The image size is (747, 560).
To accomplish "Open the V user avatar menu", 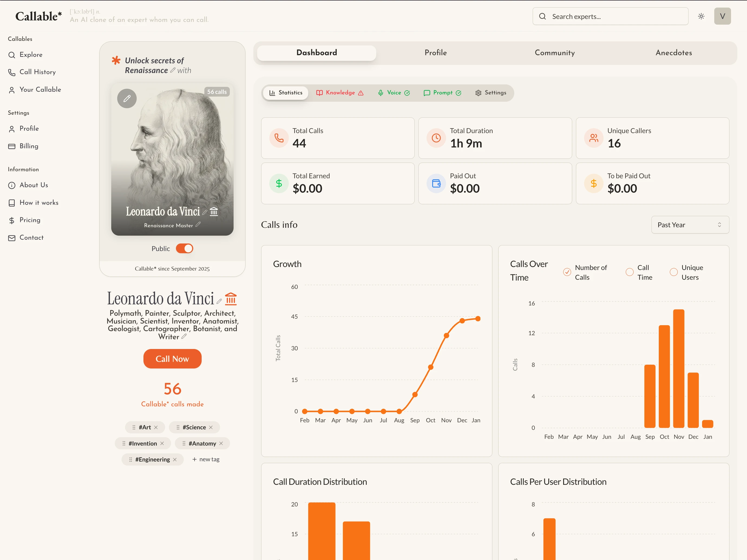I will [x=722, y=16].
